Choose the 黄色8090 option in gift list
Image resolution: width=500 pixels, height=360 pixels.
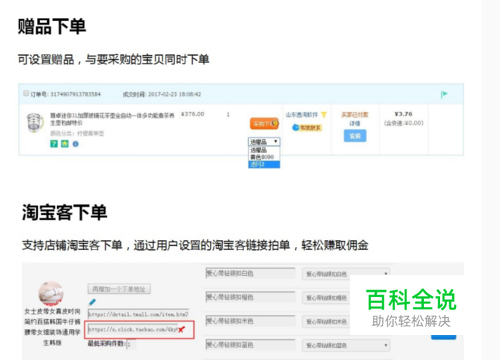(264, 157)
